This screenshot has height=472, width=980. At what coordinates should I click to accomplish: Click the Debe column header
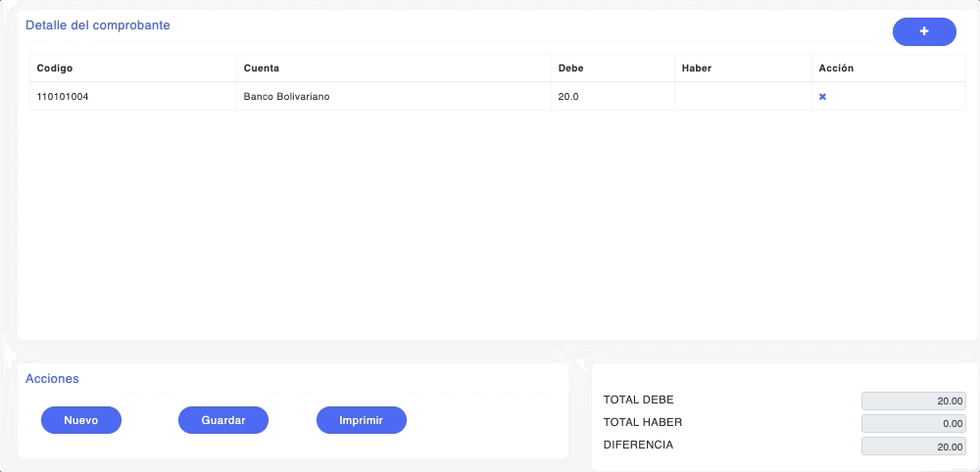click(x=570, y=69)
